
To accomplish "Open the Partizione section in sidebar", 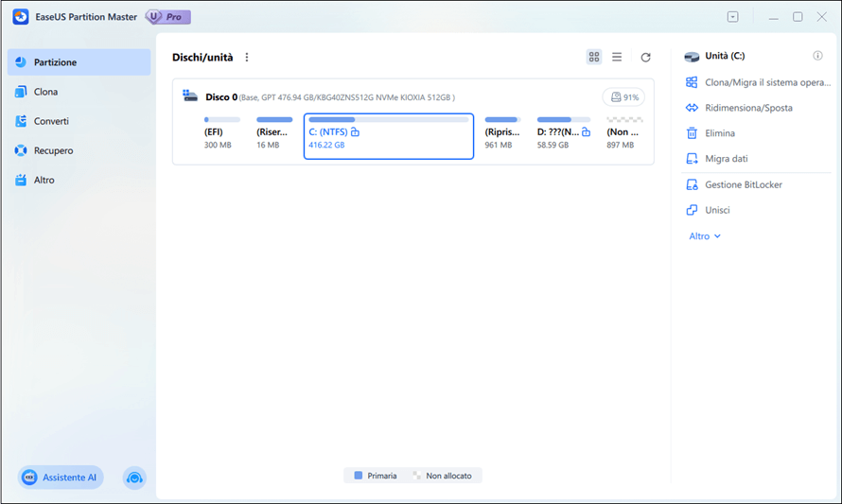I will pos(79,62).
